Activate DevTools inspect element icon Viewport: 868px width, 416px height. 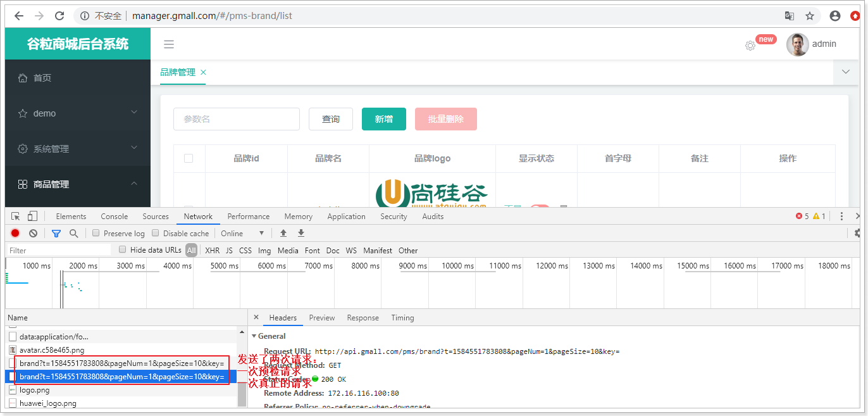(16, 217)
